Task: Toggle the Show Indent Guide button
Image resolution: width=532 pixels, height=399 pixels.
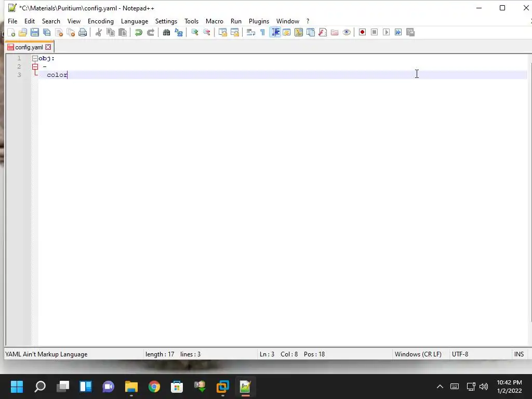Action: 275,33
